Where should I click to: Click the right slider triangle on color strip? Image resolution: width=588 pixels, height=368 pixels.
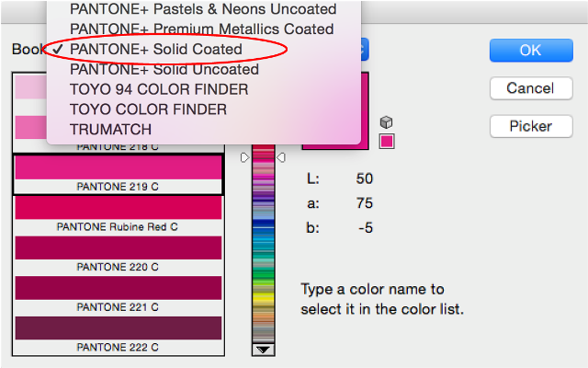coord(281,157)
